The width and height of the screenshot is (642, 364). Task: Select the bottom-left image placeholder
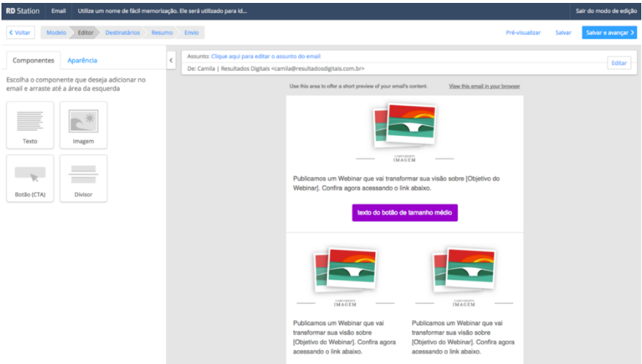point(345,269)
